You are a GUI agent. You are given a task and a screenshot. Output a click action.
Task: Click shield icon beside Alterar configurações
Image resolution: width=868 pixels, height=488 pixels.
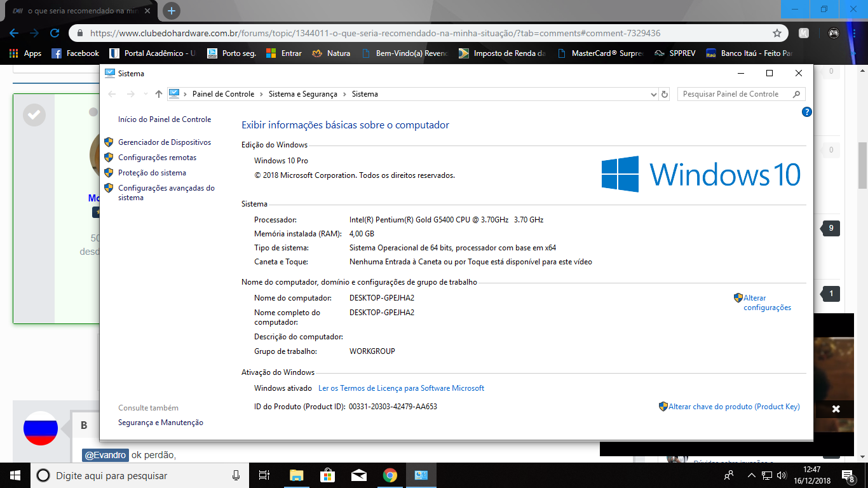coord(738,297)
